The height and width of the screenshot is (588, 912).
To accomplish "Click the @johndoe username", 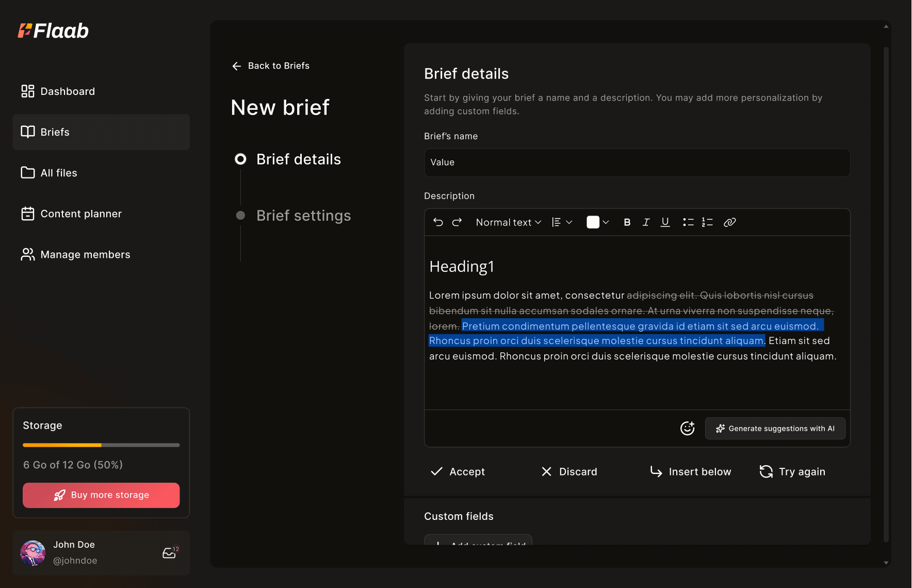I will click(75, 561).
